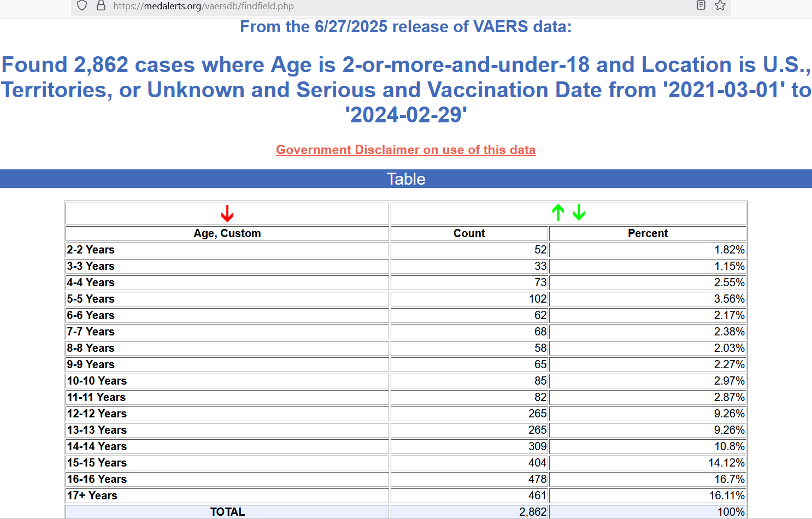Click count 309 for 14-14 Years

(x=538, y=446)
